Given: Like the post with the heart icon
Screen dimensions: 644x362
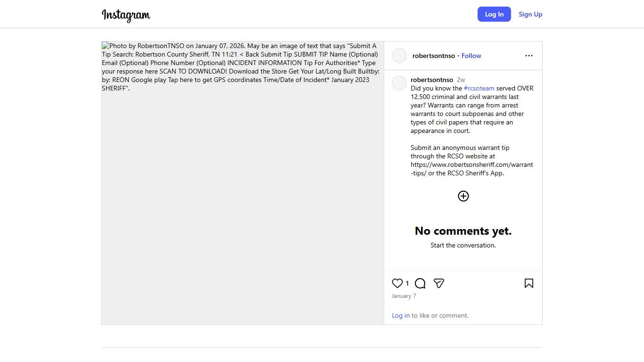Looking at the screenshot, I should pyautogui.click(x=397, y=283).
